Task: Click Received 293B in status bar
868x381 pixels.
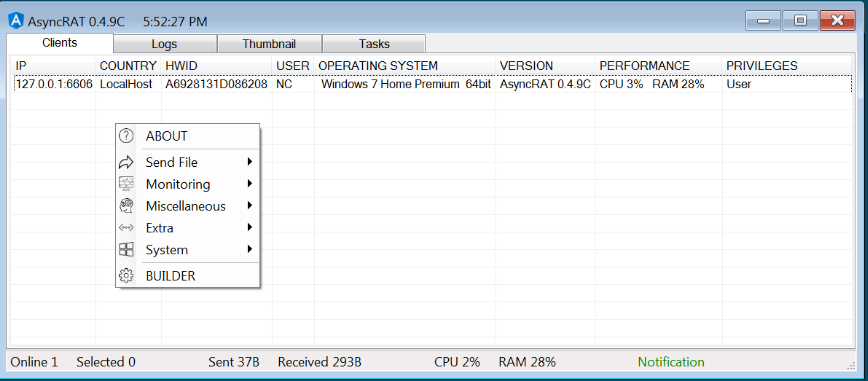Action: pos(319,362)
